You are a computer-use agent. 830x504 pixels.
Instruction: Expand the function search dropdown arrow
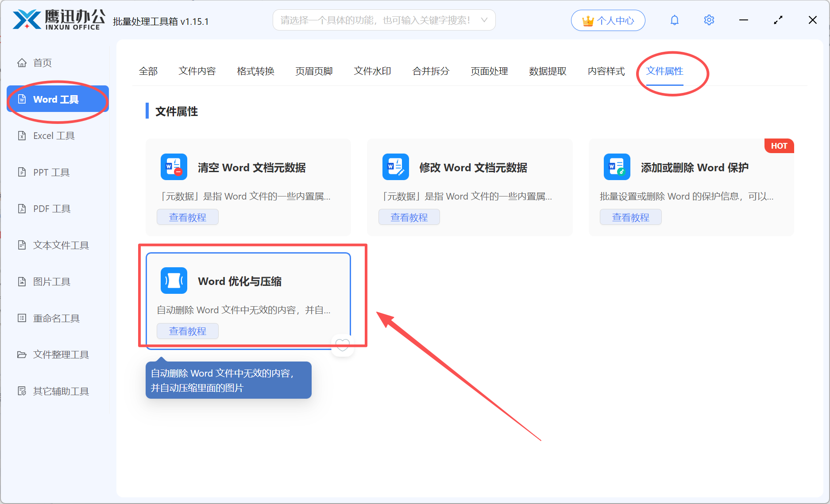click(x=484, y=20)
